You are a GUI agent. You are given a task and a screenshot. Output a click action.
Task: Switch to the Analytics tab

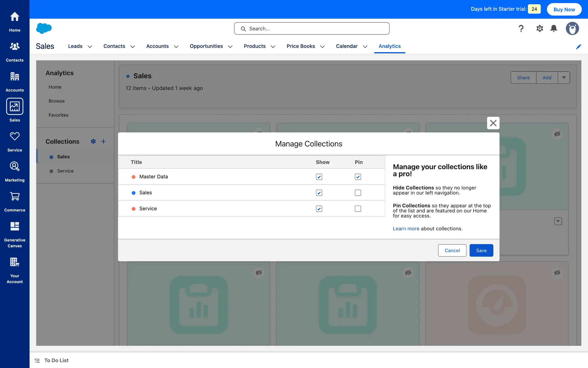click(390, 46)
